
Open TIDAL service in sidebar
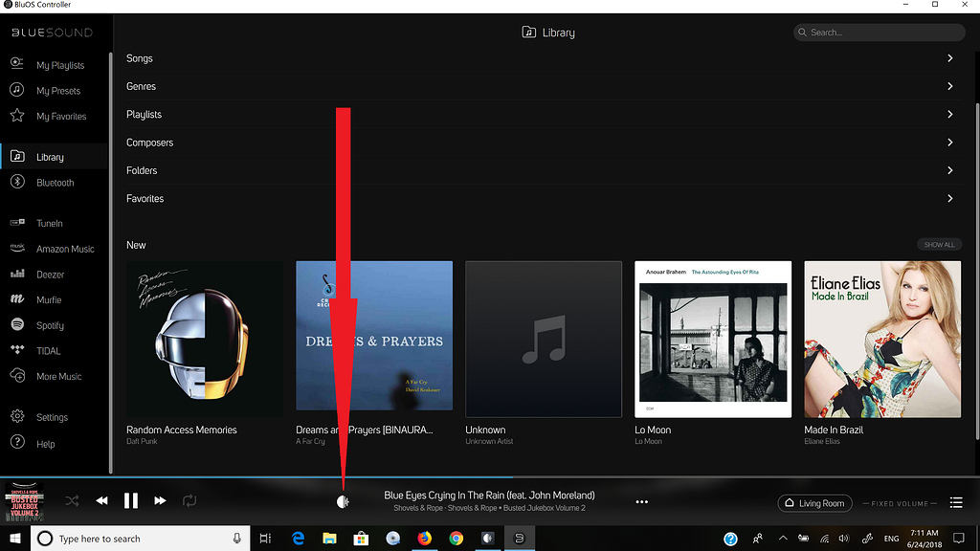pos(48,351)
